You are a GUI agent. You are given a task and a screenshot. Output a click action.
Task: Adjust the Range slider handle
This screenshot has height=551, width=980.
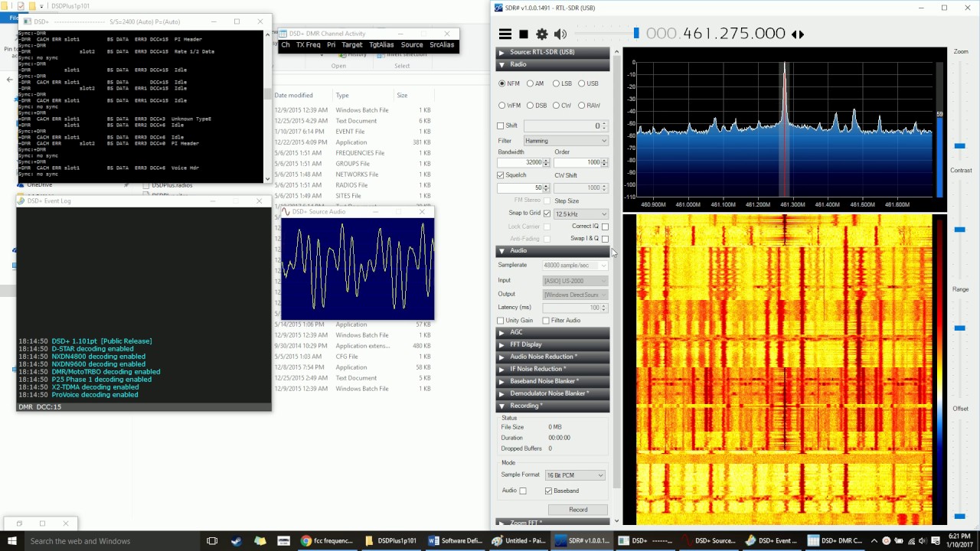(x=960, y=328)
